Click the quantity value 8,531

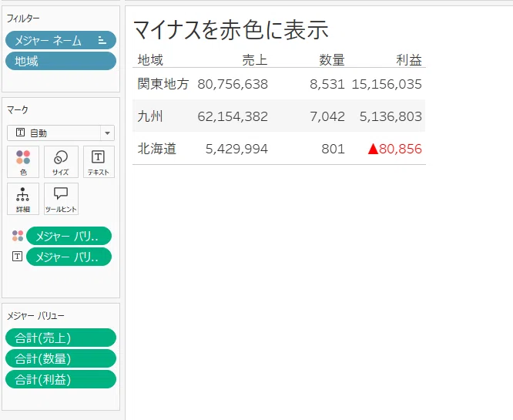327,84
